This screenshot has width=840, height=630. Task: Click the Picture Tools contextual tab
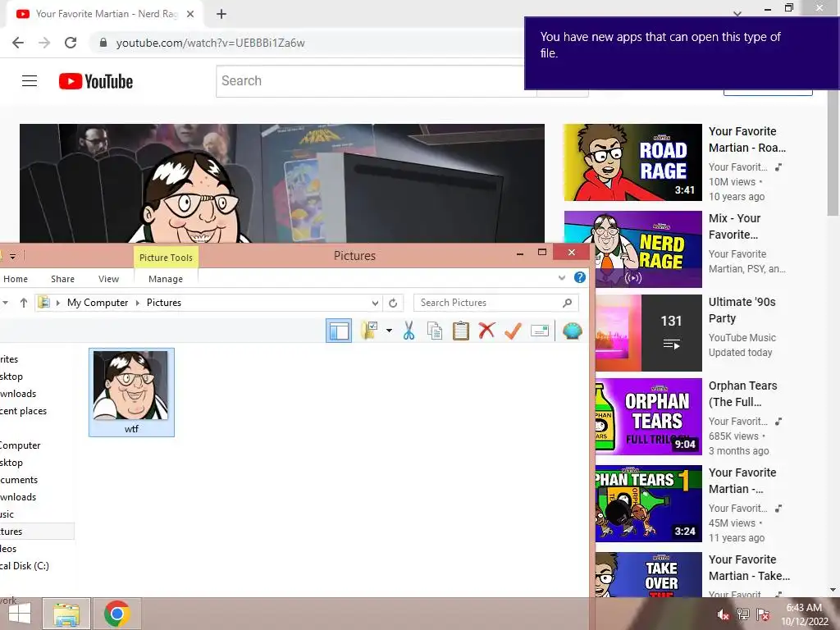coord(166,257)
